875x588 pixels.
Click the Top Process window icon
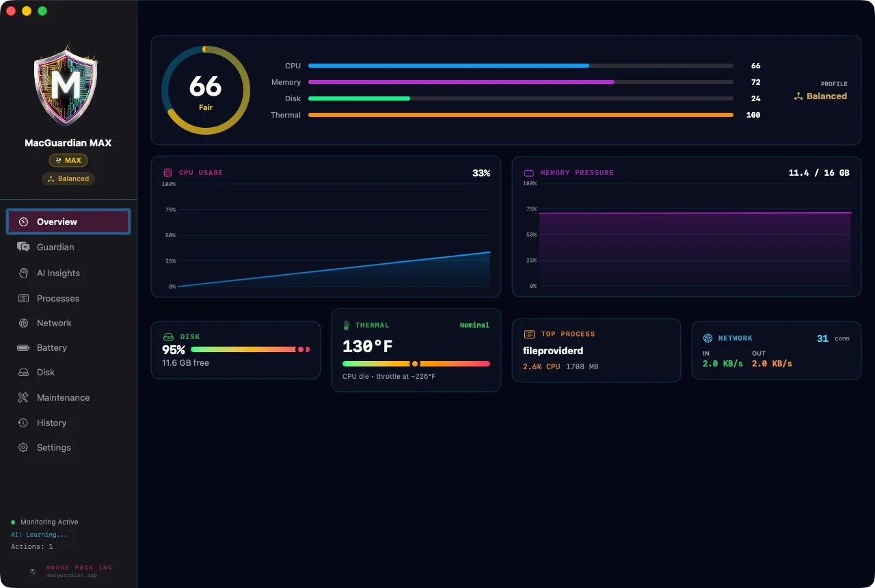click(529, 334)
